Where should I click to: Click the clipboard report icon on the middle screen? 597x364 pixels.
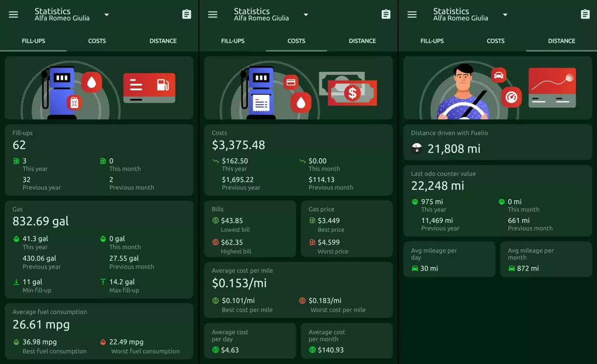click(x=386, y=14)
